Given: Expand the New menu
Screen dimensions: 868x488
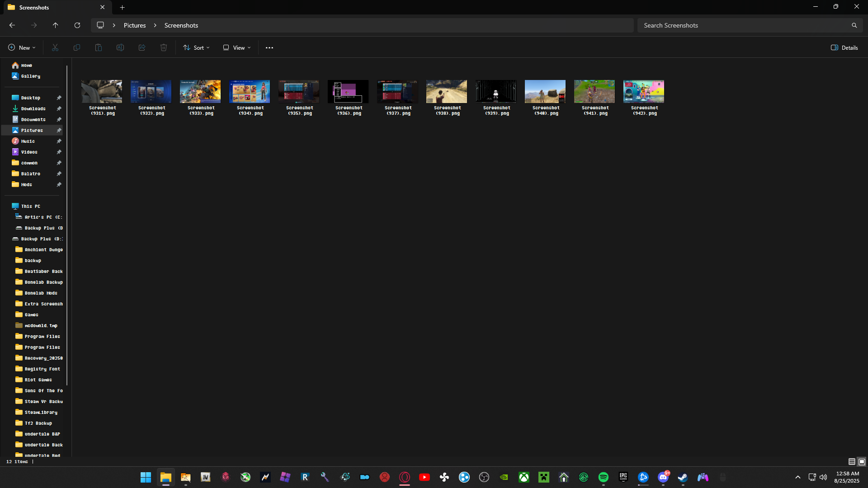Looking at the screenshot, I should pyautogui.click(x=21, y=47).
